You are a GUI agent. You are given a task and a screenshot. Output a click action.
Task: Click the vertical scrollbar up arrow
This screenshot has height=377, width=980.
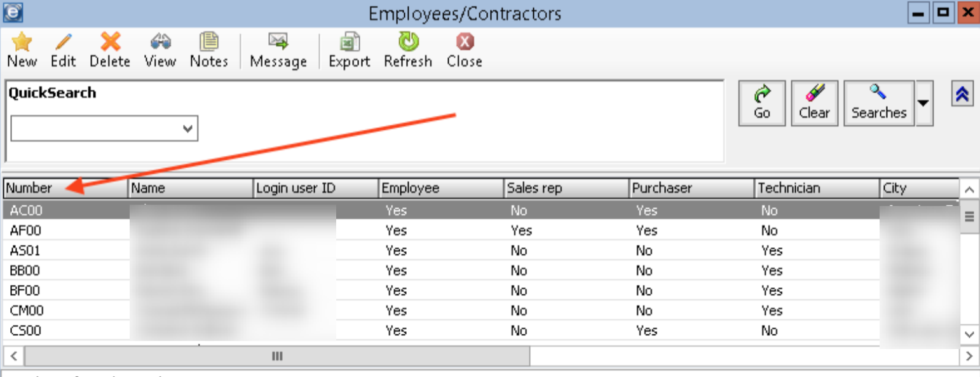pos(969,189)
